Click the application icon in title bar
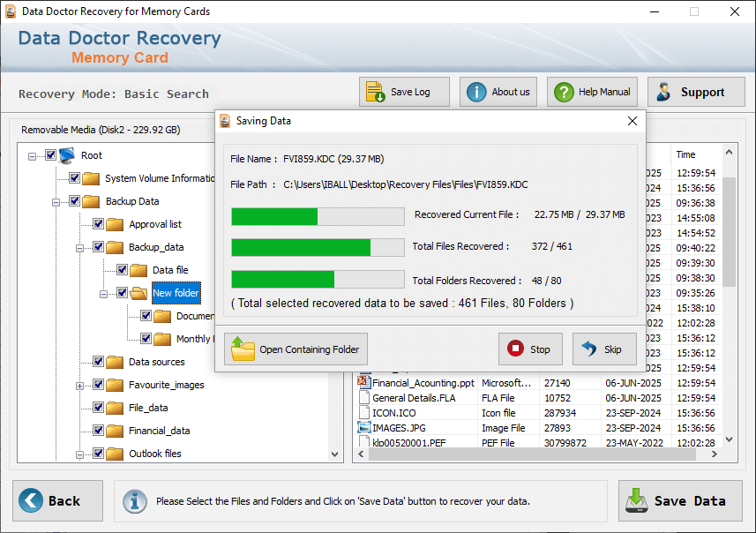 point(11,11)
